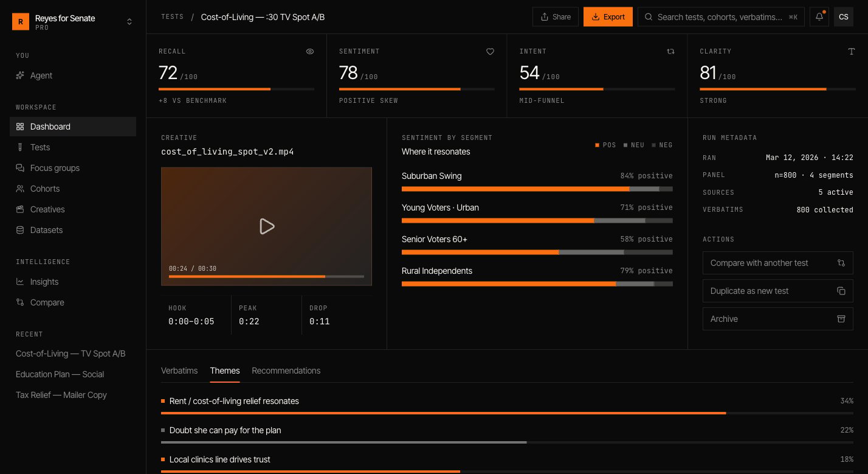Click the heart icon on the Sentiment card
This screenshot has height=474, width=868.
pos(491,52)
